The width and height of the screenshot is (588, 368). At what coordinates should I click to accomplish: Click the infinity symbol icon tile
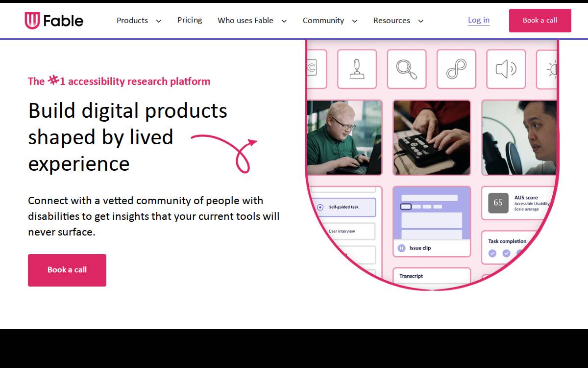[x=456, y=69]
